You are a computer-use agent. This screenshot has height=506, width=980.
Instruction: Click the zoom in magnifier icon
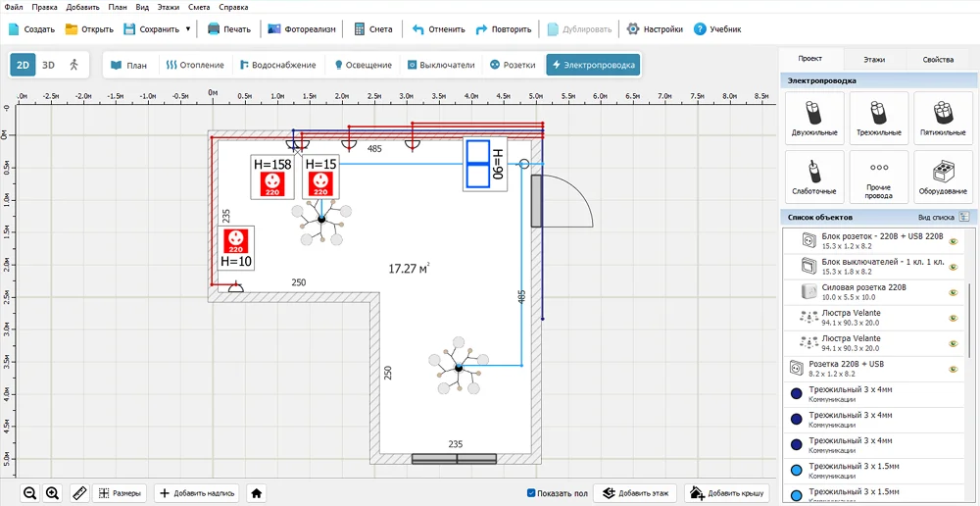click(x=53, y=493)
